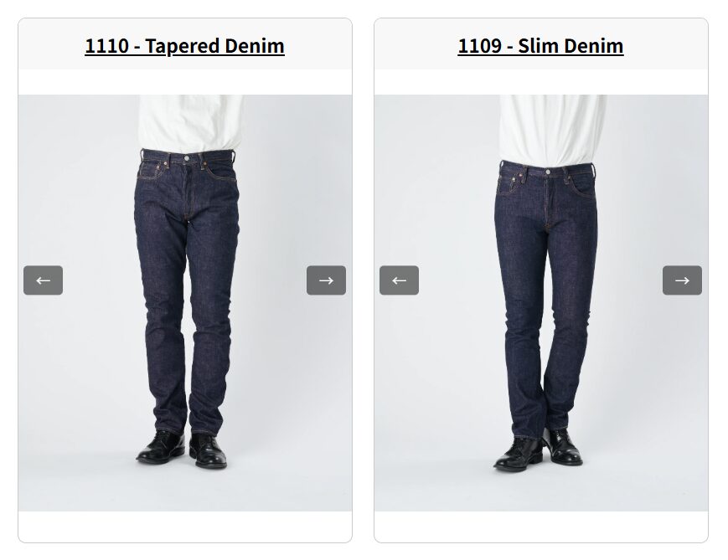This screenshot has height=560, width=728.
Task: Show previous photo of Tapered Denim
Action: coord(44,280)
